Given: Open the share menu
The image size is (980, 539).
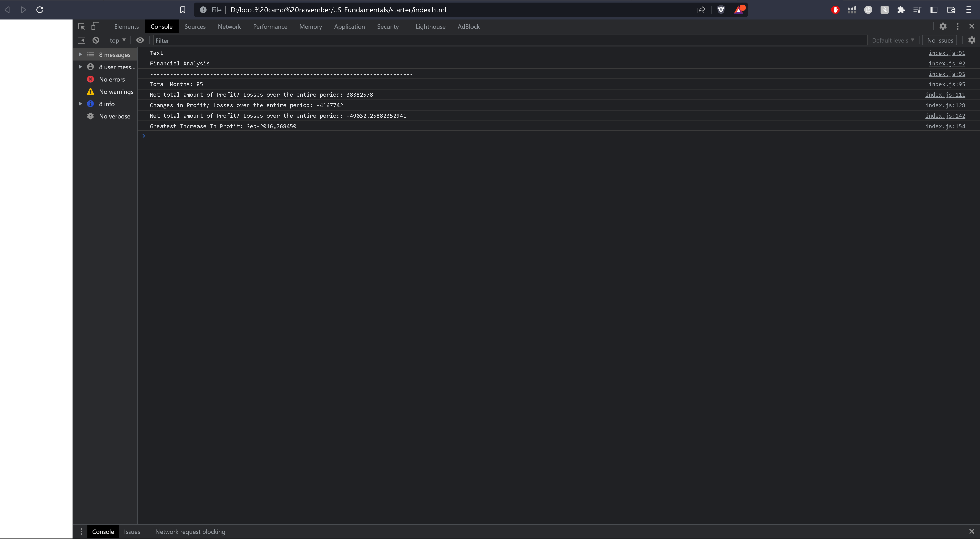Looking at the screenshot, I should pyautogui.click(x=701, y=9).
